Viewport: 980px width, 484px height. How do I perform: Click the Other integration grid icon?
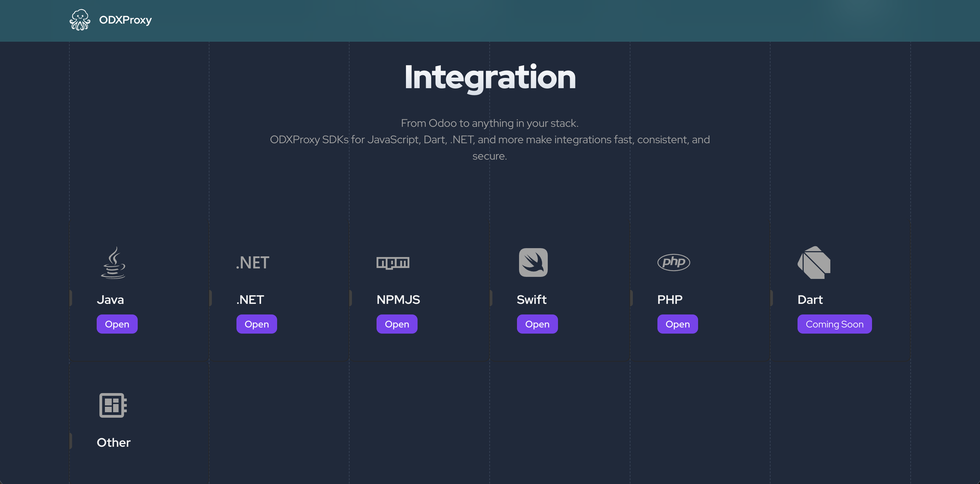(112, 405)
